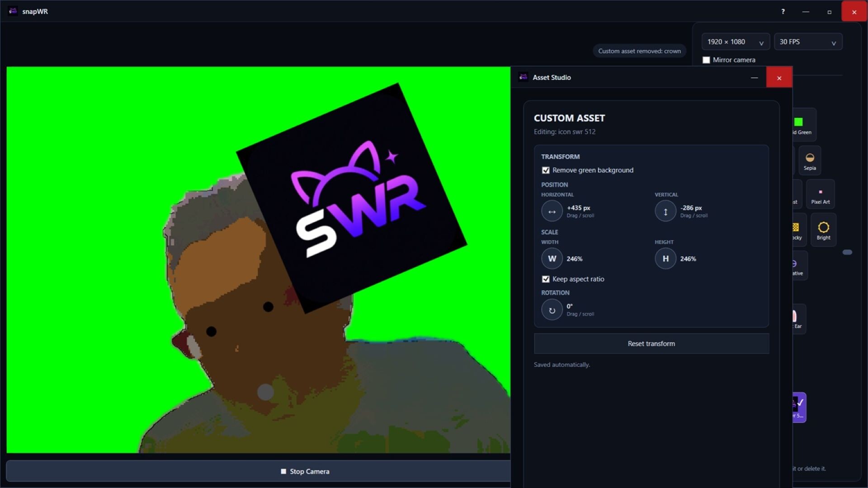Toggle Remove green background checkbox

[x=546, y=170]
